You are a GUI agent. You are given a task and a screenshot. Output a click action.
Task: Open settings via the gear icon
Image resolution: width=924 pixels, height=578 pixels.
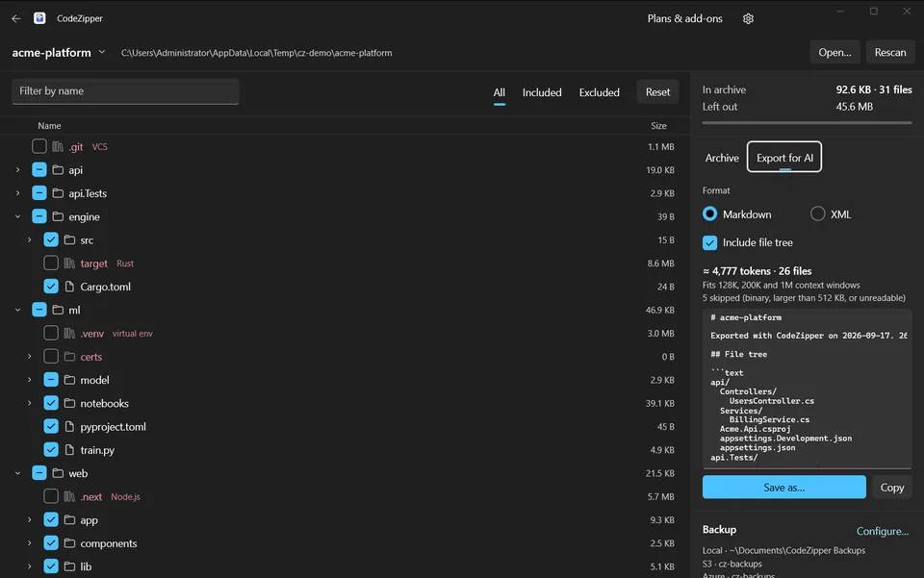click(x=749, y=19)
